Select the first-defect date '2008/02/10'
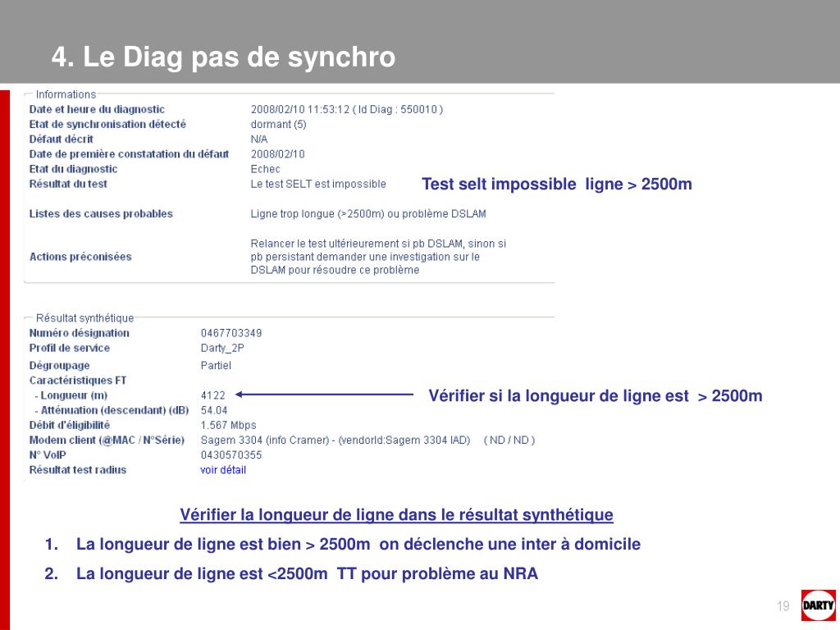 click(277, 154)
